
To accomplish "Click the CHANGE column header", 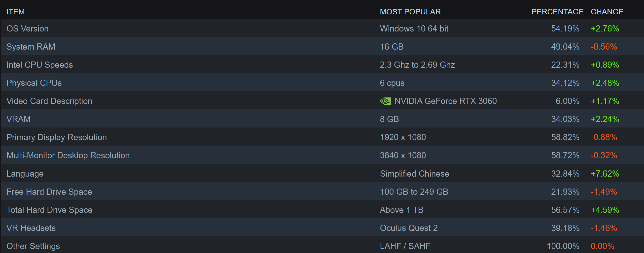I will point(607,12).
